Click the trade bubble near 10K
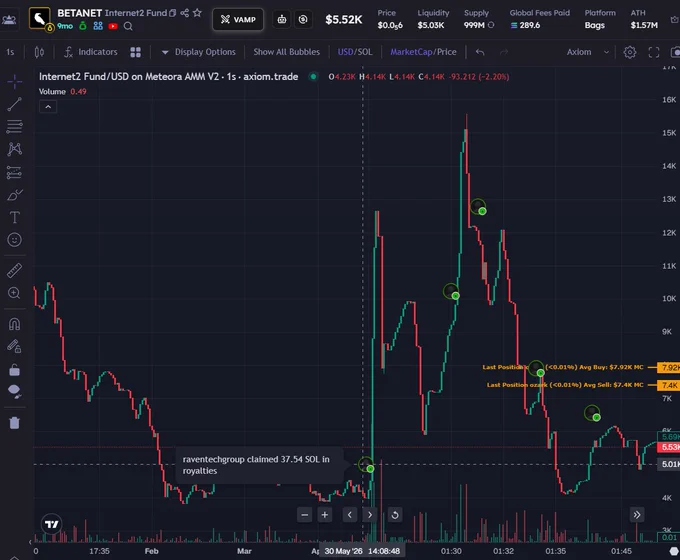This screenshot has width=680, height=560. click(451, 291)
